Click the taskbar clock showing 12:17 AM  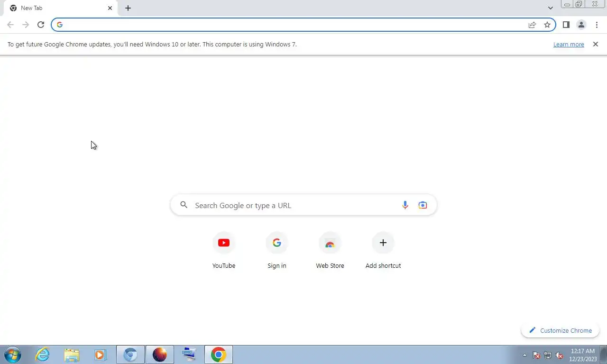click(x=583, y=355)
